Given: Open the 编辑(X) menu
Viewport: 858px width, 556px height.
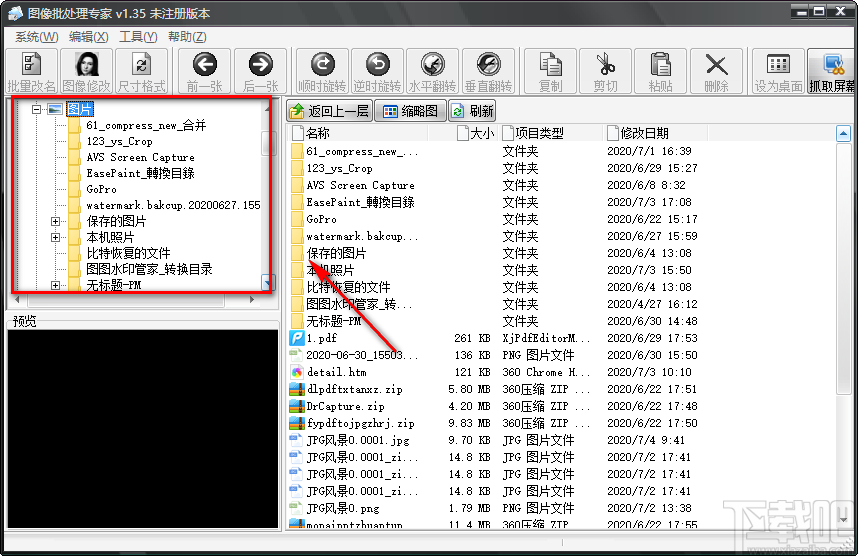Looking at the screenshot, I should (89, 37).
